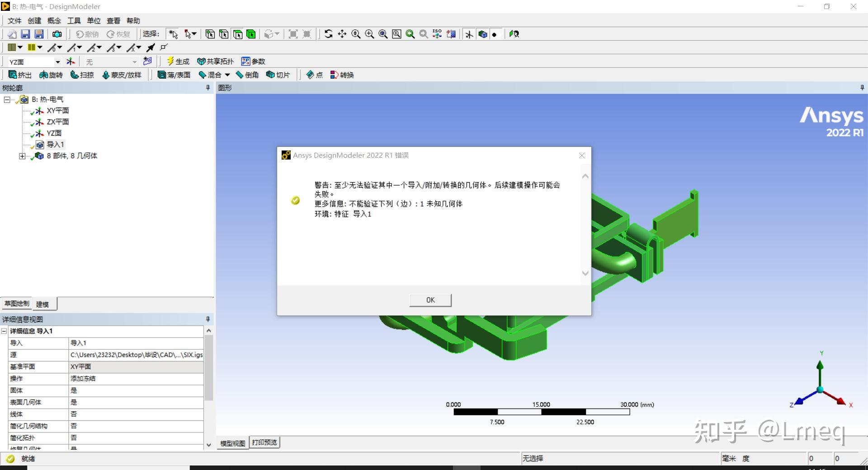Enable the face selection filter
The height and width of the screenshot is (470, 868).
238,34
